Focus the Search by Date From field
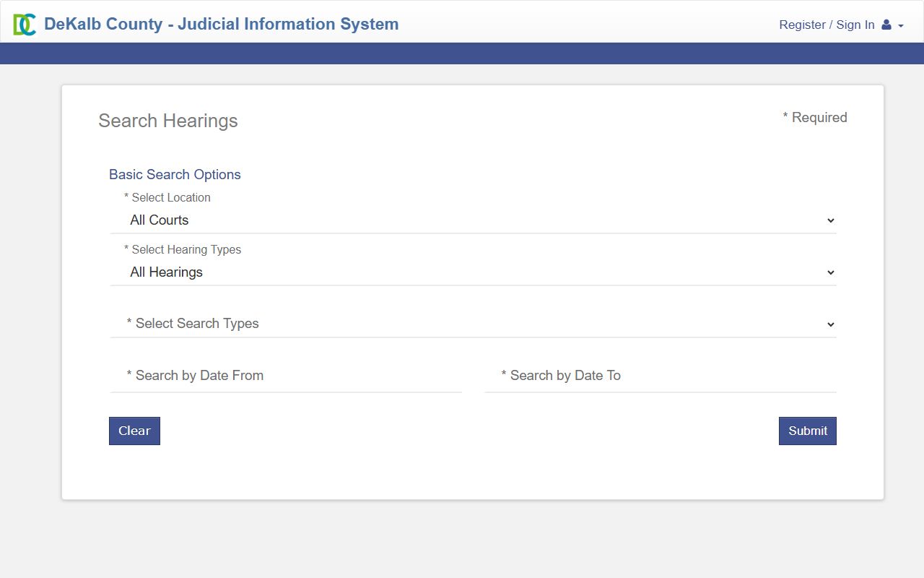This screenshot has width=924, height=578. tap(286, 376)
